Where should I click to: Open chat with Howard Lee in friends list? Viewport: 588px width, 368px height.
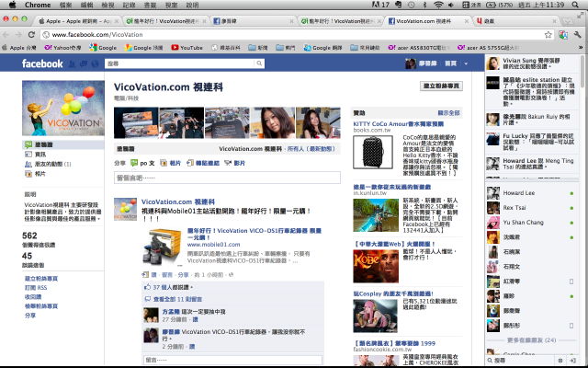pyautogui.click(x=531, y=193)
